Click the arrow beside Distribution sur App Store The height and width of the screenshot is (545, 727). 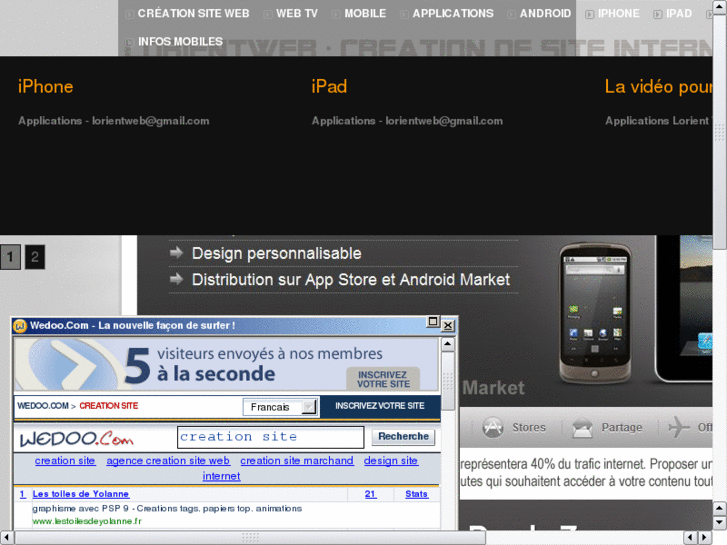(x=176, y=279)
